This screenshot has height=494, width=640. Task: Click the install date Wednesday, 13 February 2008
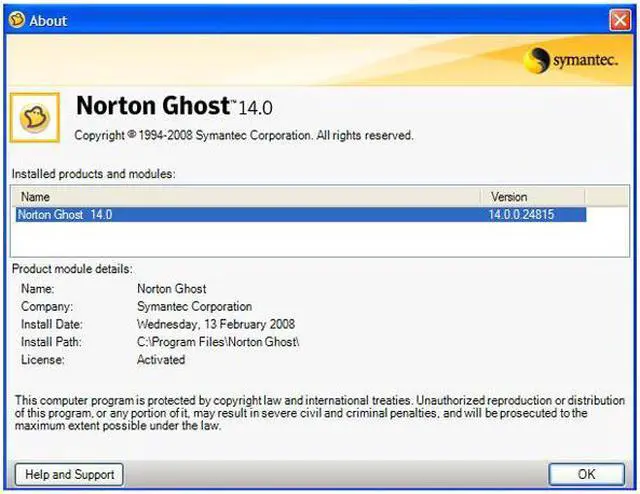pos(216,324)
